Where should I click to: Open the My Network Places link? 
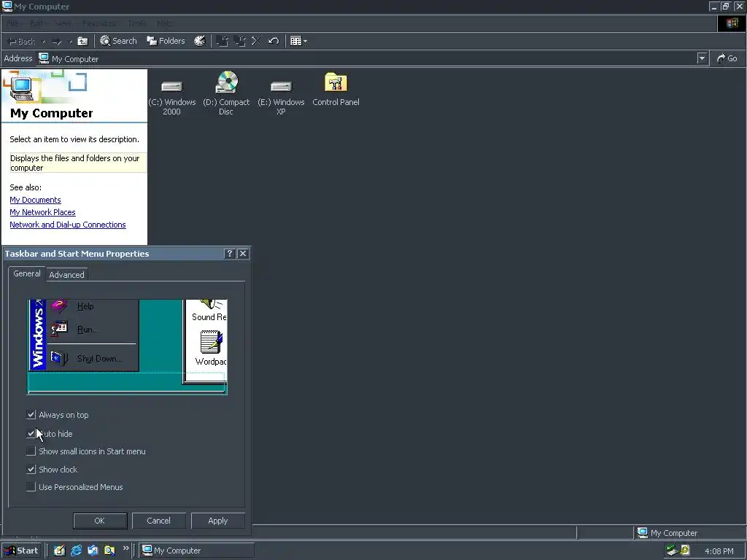click(x=42, y=212)
